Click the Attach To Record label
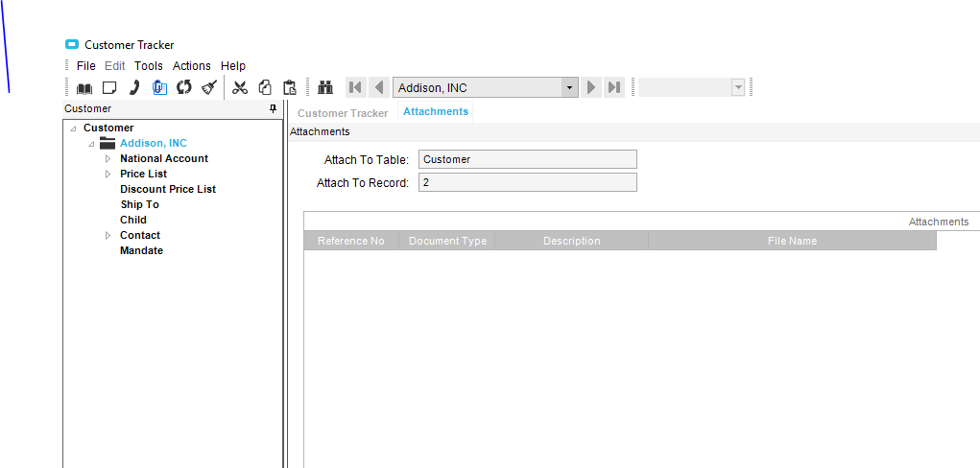Screen dimensions: 980x468 pos(363,183)
